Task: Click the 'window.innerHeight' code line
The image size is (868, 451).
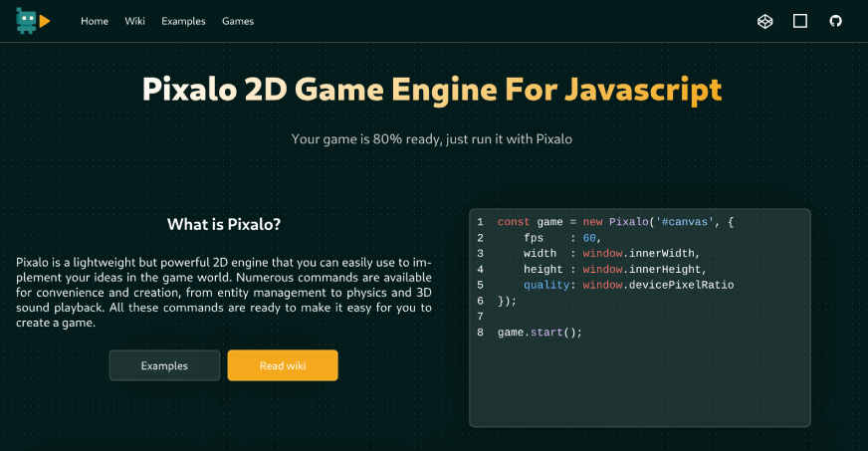Action: coord(615,270)
